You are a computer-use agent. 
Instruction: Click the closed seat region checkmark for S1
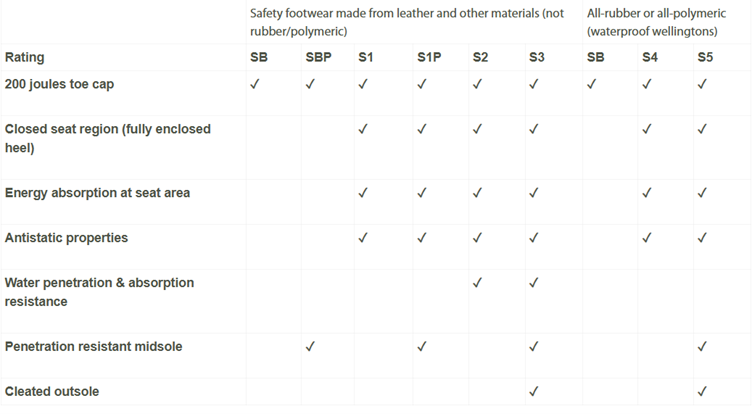click(363, 129)
